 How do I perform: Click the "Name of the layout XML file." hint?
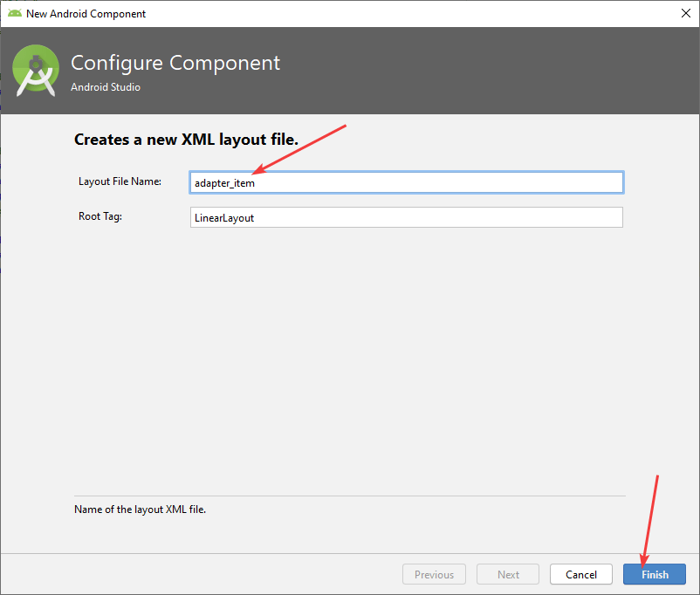[140, 509]
